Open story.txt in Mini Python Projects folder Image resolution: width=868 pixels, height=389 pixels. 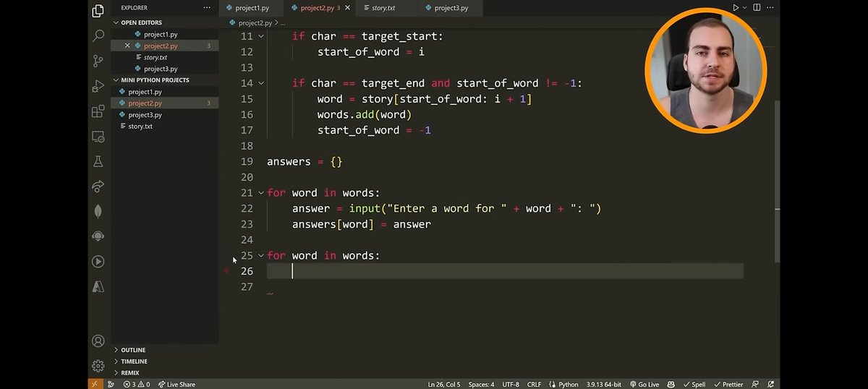[x=165, y=127]
